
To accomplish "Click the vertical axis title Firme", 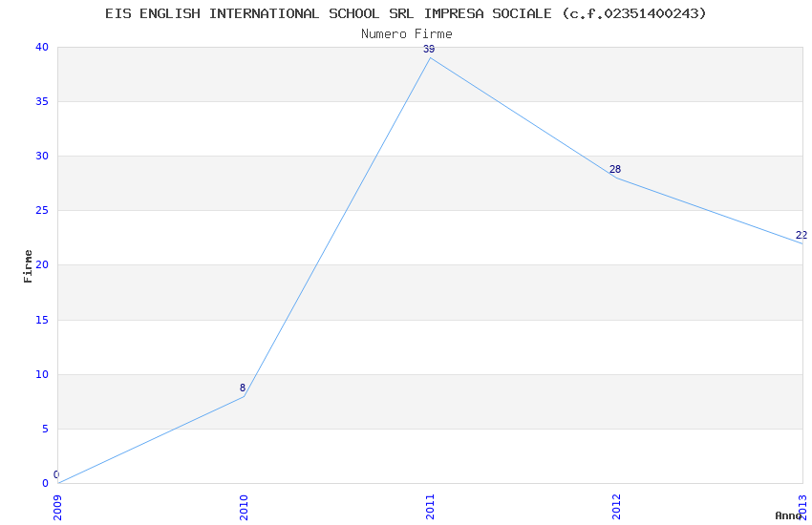I will [x=28, y=266].
